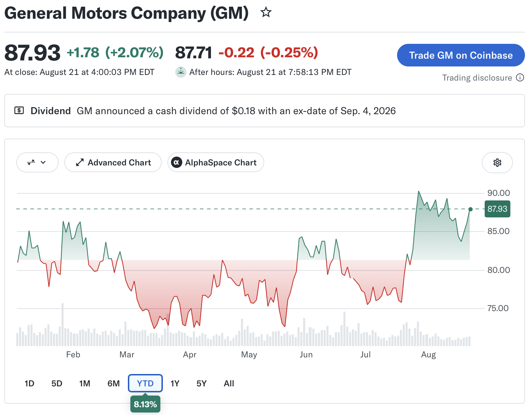Open the Advanced Chart
Image resolution: width=532 pixels, height=415 pixels.
(x=113, y=163)
